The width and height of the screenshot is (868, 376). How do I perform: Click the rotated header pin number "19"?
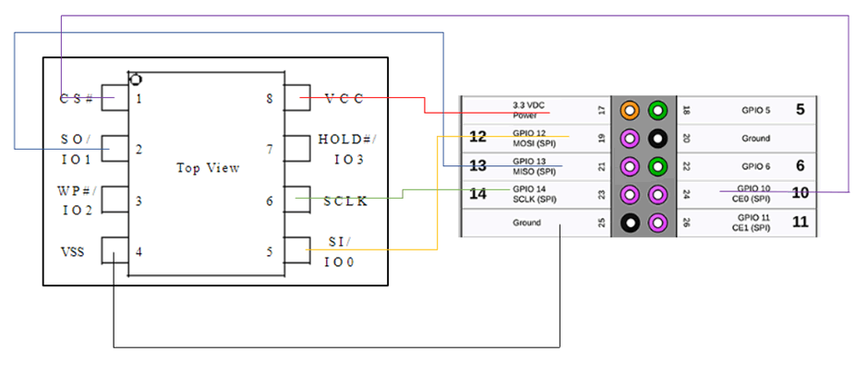[x=602, y=139]
